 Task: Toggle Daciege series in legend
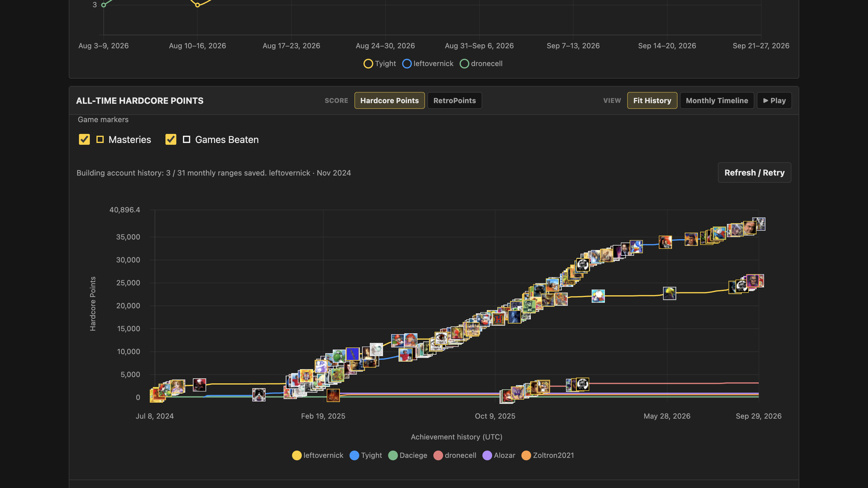click(408, 455)
